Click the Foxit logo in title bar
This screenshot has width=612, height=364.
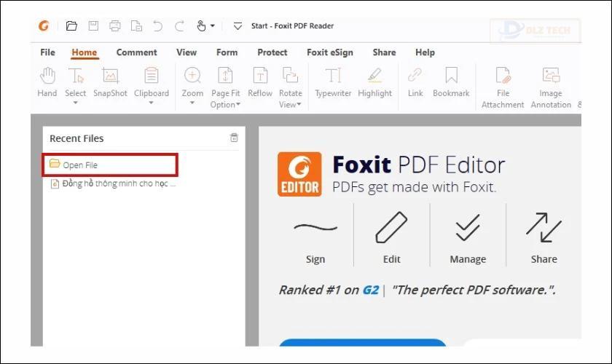[44, 25]
